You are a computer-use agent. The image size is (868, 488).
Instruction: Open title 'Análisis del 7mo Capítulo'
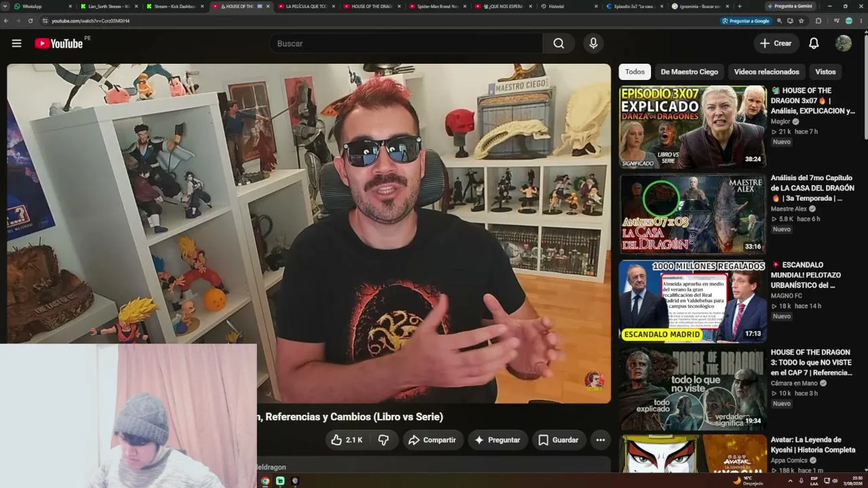pos(813,188)
